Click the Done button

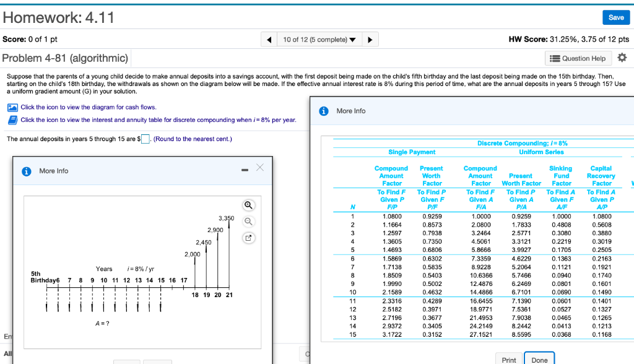click(539, 359)
